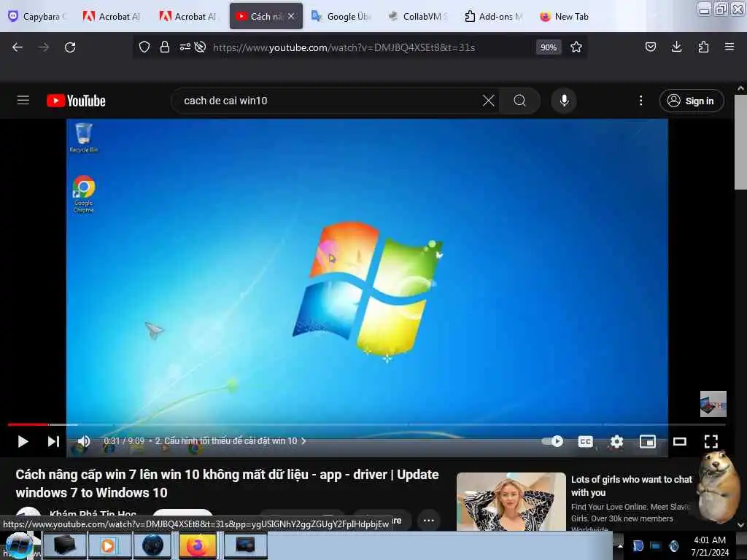Viewport: 747px width, 560px height.
Task: Close the active YouTube tab
Action: [291, 16]
